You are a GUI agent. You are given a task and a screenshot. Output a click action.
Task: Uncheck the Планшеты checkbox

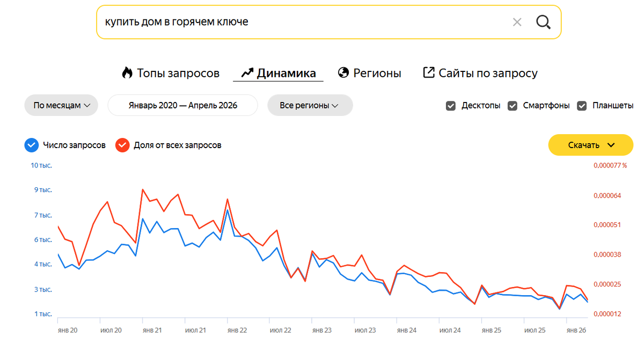(x=582, y=106)
